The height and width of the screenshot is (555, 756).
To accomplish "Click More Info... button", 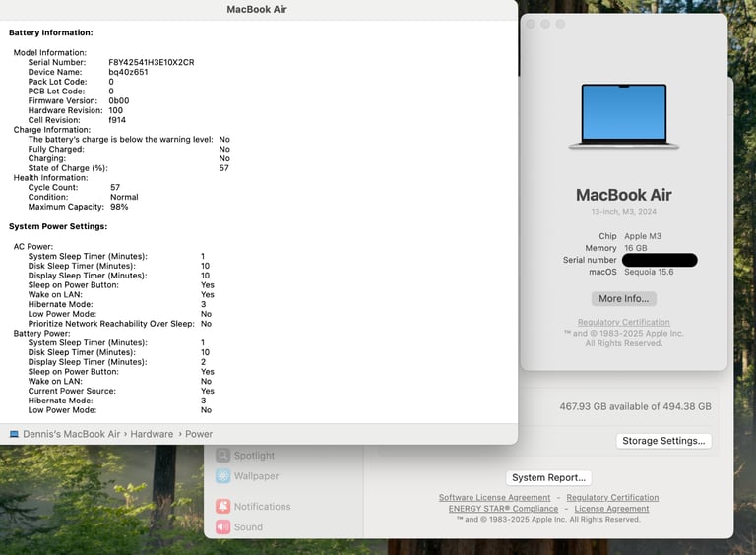I will (x=624, y=299).
